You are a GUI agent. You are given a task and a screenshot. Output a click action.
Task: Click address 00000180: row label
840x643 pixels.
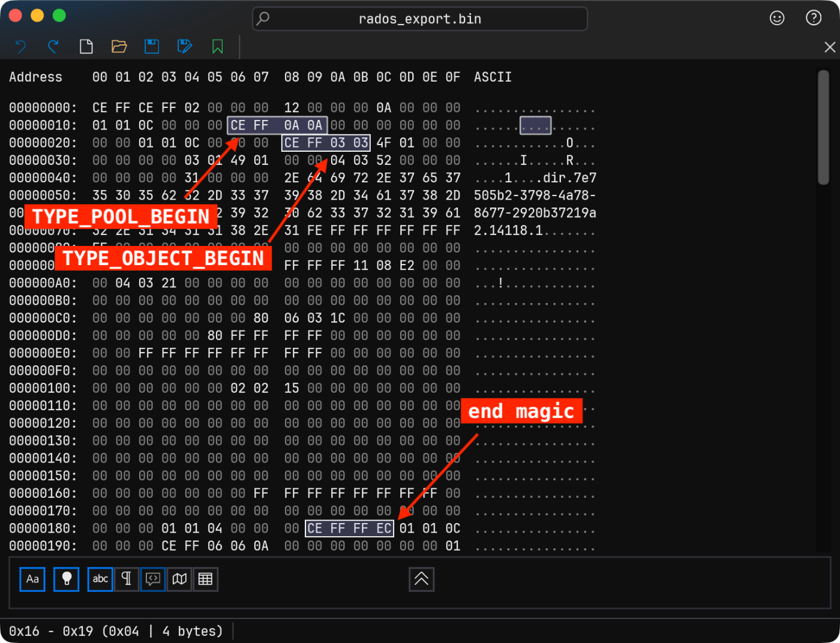(43, 529)
